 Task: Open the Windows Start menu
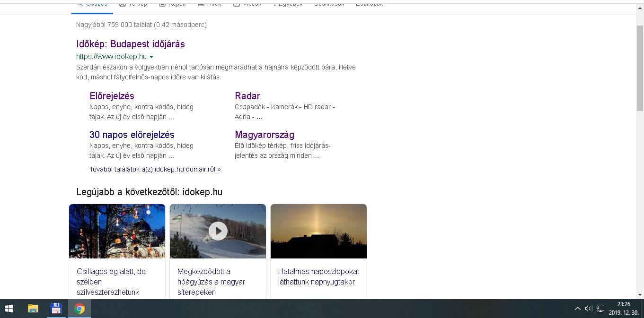[9, 309]
